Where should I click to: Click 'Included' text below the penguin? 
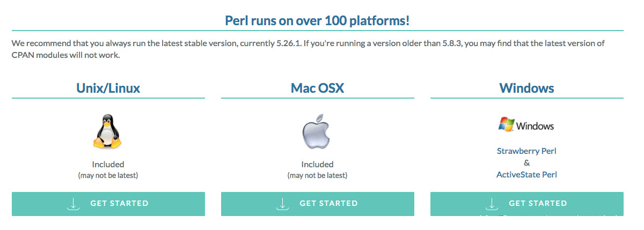tap(108, 165)
